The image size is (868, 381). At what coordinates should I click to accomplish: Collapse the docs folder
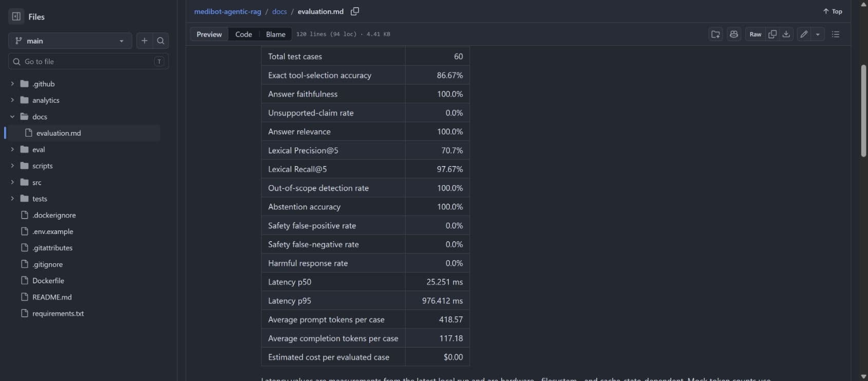(12, 117)
